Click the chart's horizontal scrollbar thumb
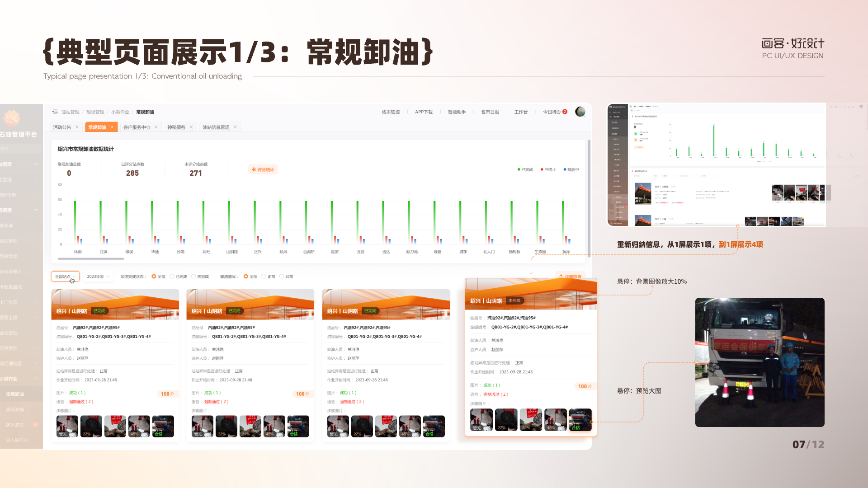Image resolution: width=868 pixels, height=488 pixels. click(91, 259)
